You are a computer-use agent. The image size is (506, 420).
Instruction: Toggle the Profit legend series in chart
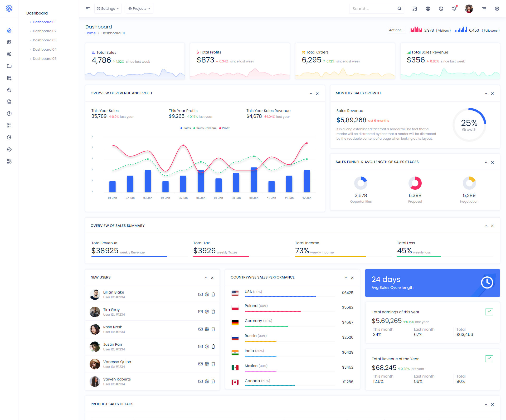[224, 128]
